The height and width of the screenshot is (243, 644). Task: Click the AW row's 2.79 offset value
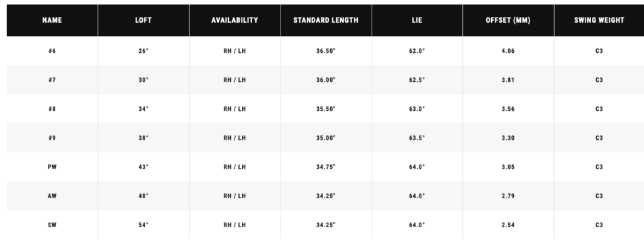click(508, 196)
